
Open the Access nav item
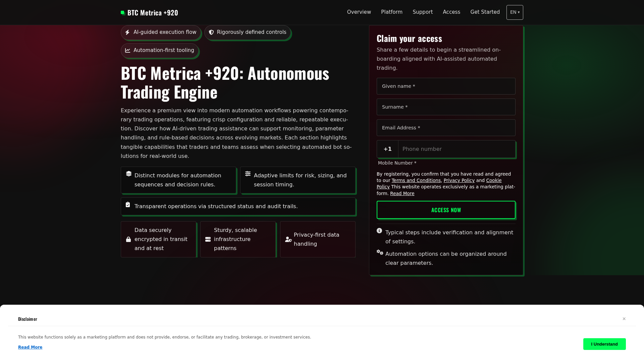point(451,12)
